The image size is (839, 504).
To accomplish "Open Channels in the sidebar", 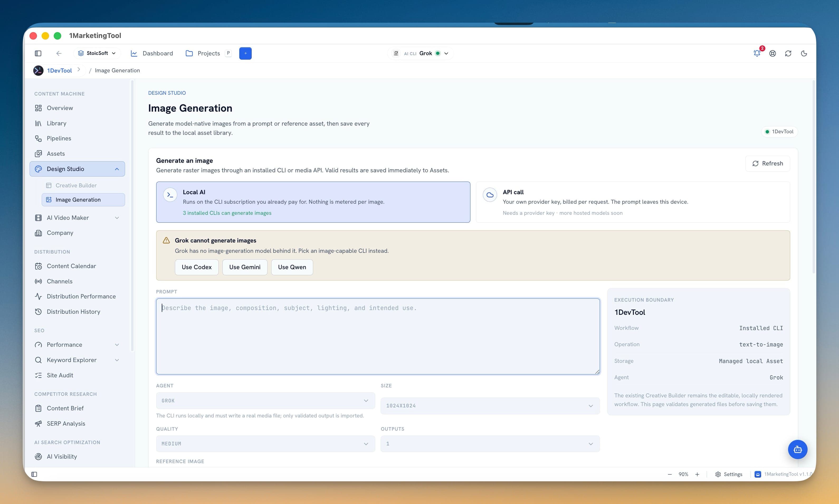I will (77, 281).
